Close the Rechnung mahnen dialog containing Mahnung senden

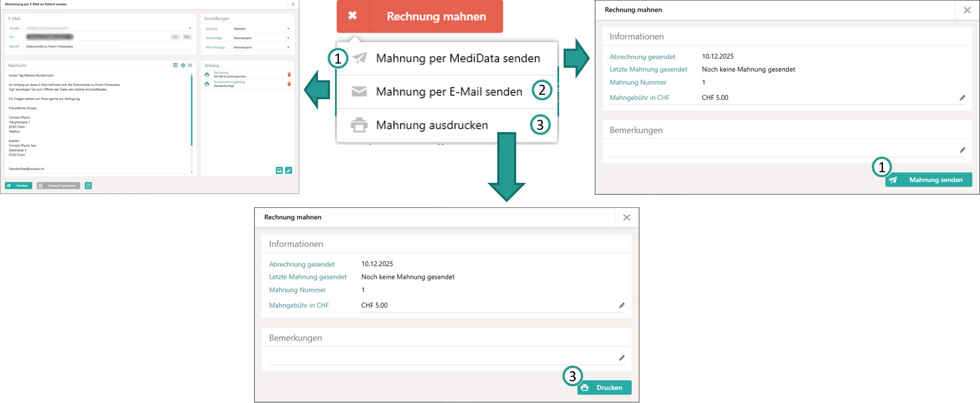[x=967, y=10]
